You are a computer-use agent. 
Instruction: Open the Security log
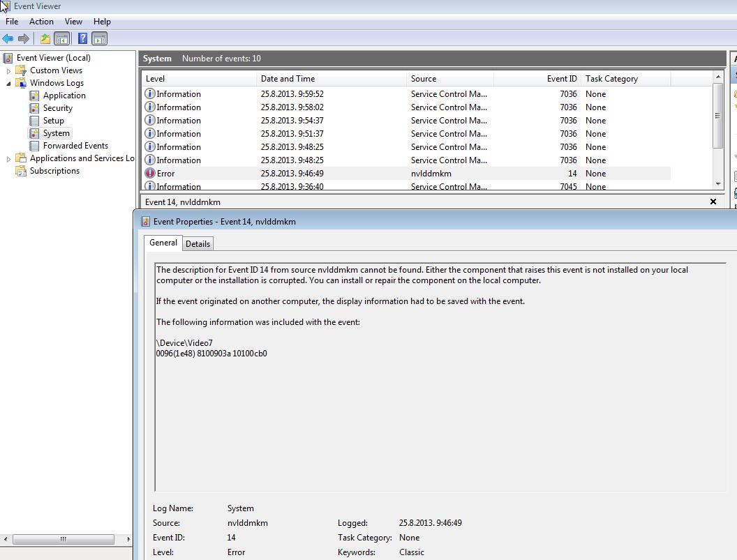[57, 108]
